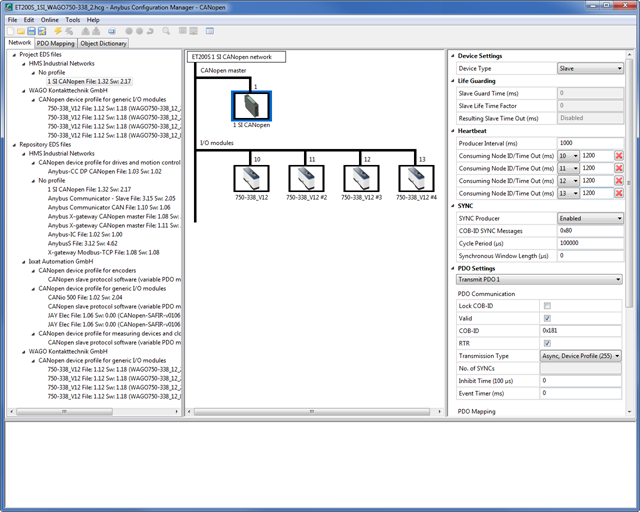Click the first gray circle toolbar icon

129,31
